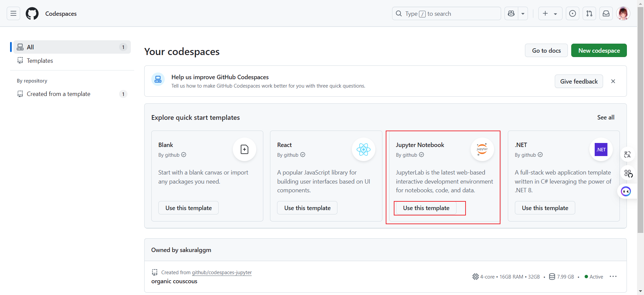This screenshot has width=644, height=295.
Task: Click the page vertical scrollbar
Action: tap(641, 121)
